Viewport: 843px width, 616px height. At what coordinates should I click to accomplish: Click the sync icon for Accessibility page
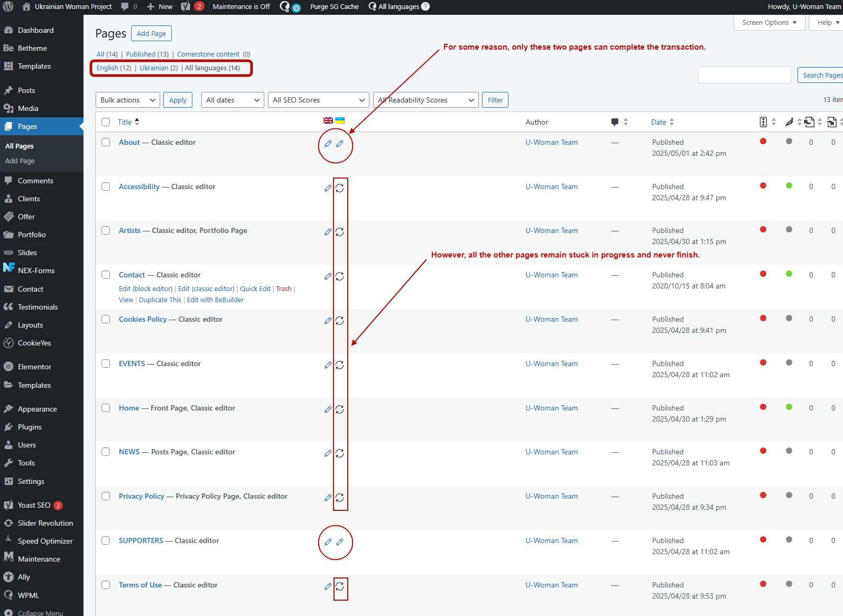(340, 188)
